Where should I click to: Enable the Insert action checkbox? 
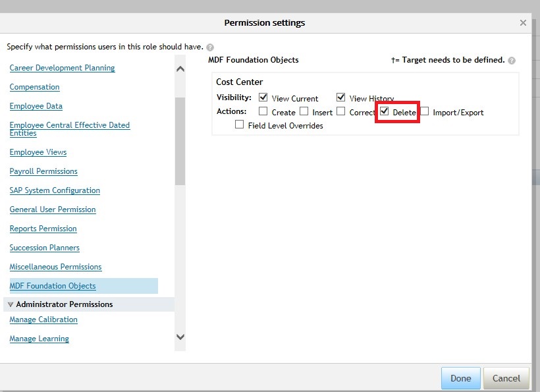pos(304,111)
